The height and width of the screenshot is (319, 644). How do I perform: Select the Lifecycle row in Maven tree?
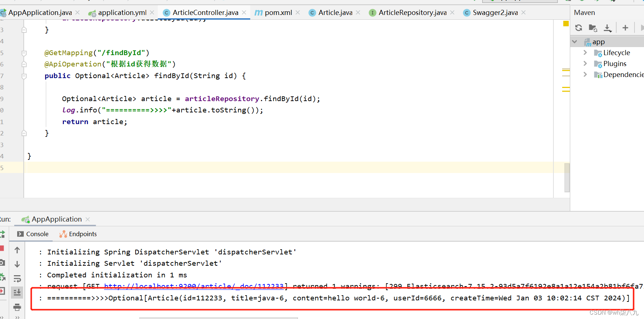click(x=607, y=53)
